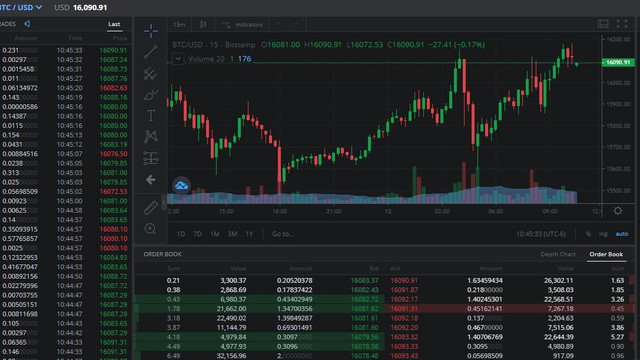Toggle auto scale on price axis
640x360 pixels.
622,234
